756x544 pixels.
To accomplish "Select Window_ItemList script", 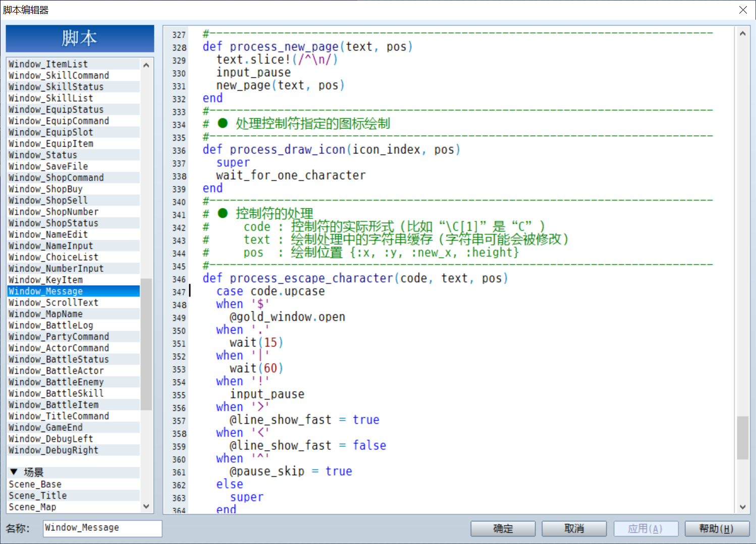I will (74, 64).
